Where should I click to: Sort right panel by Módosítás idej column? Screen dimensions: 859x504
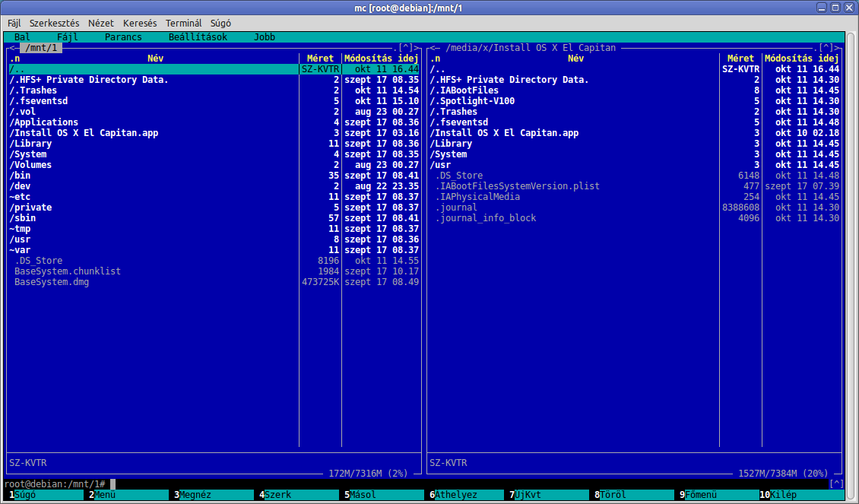(802, 59)
